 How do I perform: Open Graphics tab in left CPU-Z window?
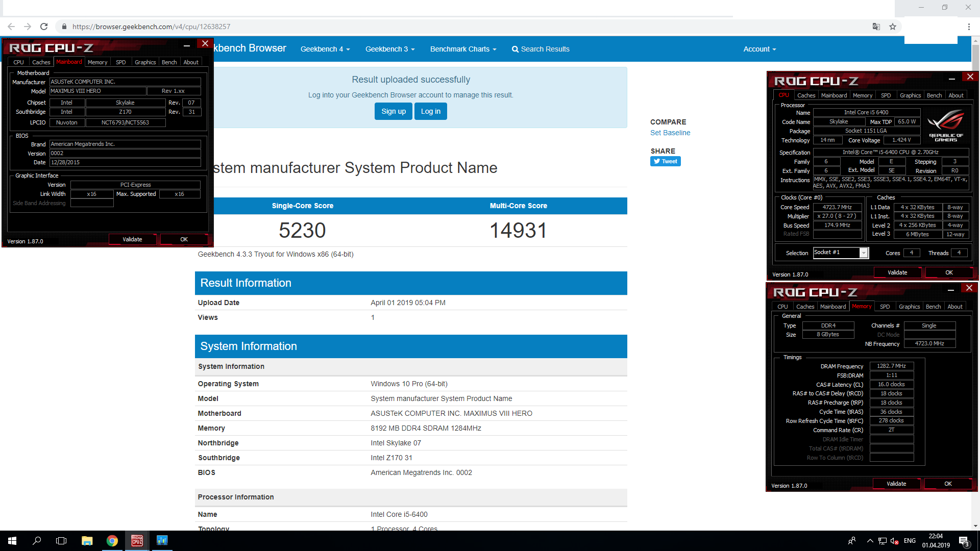click(145, 62)
